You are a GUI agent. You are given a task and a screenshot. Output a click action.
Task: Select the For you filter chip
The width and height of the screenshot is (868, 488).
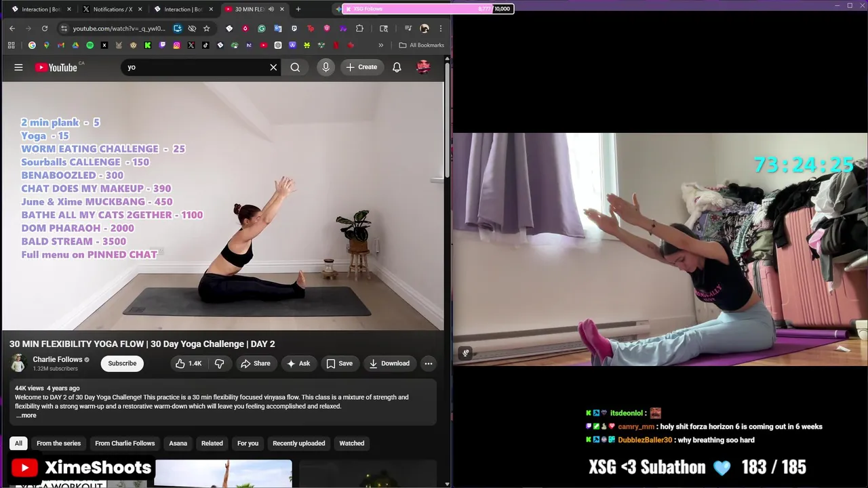248,443
